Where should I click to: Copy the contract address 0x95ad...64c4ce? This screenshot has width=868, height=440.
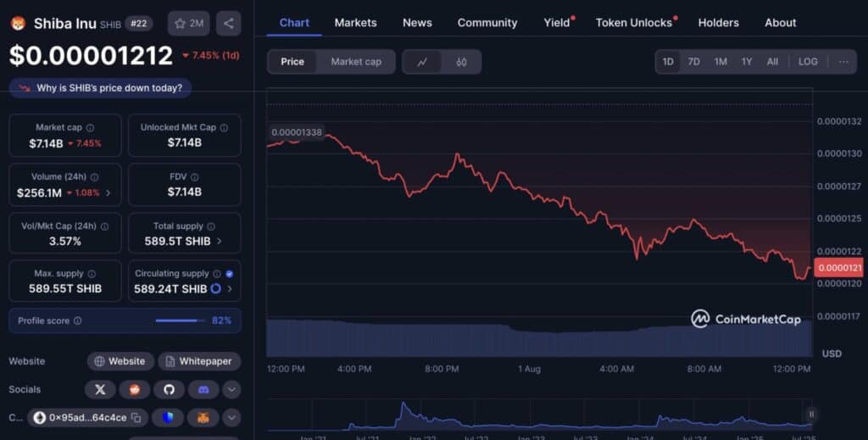click(x=136, y=418)
